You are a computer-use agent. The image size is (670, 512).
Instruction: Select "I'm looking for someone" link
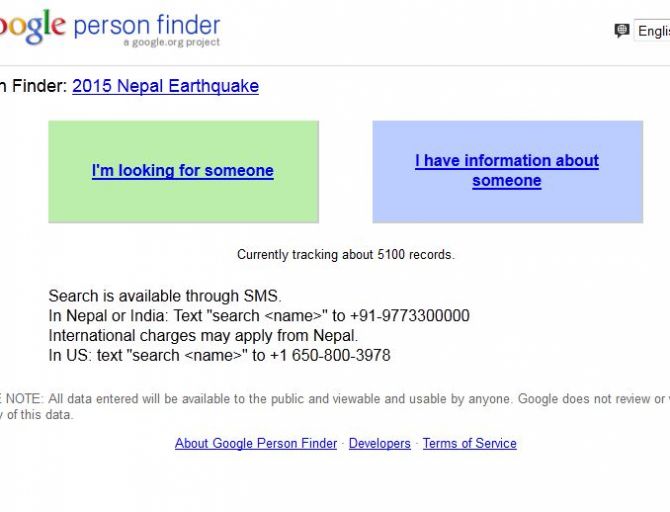182,171
